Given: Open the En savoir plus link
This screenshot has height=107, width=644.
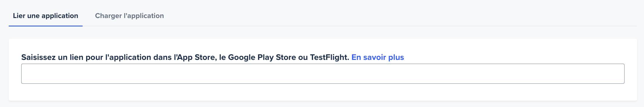Looking at the screenshot, I should (x=378, y=57).
